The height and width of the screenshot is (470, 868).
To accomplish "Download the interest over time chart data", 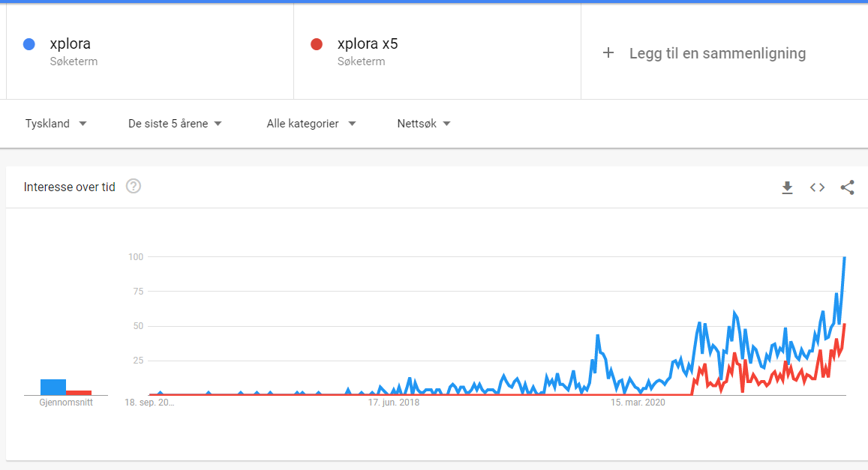I will pyautogui.click(x=787, y=188).
